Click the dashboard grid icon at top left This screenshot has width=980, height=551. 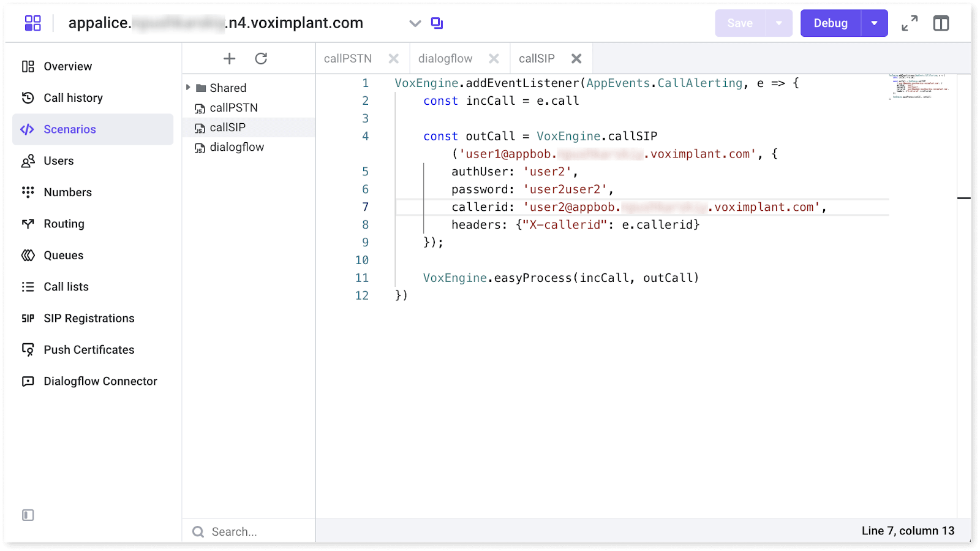tap(32, 23)
